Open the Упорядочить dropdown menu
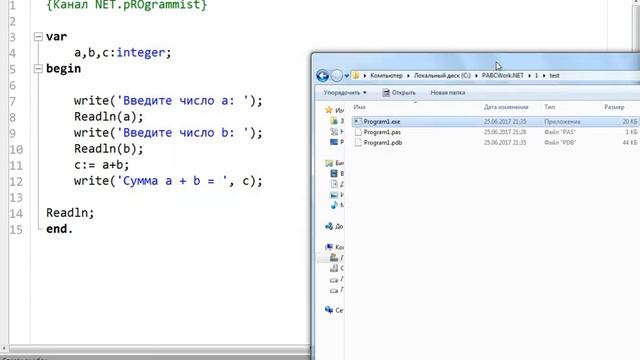The height and width of the screenshot is (360, 640). coord(345,93)
